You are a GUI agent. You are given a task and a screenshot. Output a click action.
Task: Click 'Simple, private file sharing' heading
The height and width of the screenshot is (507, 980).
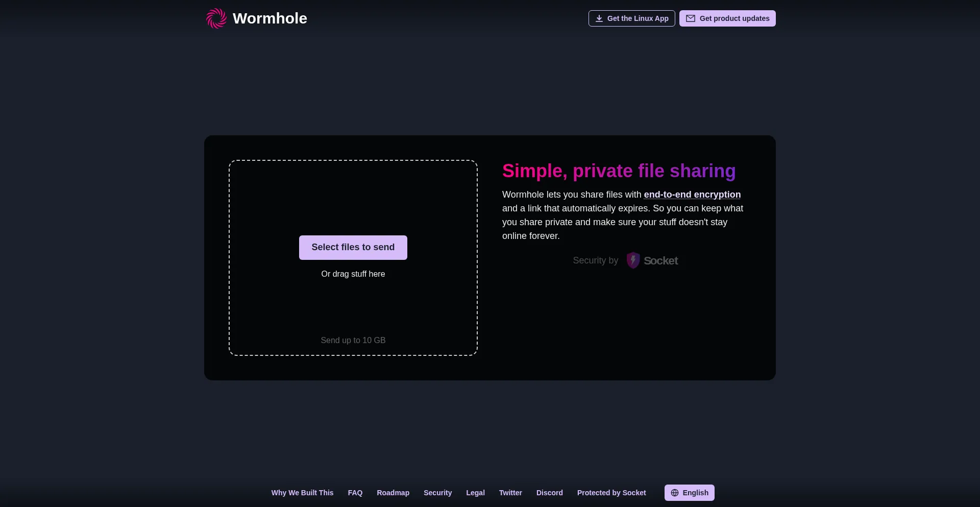click(x=619, y=171)
